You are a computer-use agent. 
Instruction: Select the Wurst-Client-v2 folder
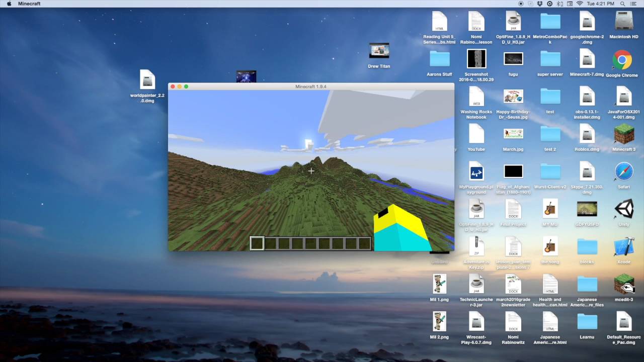(550, 171)
